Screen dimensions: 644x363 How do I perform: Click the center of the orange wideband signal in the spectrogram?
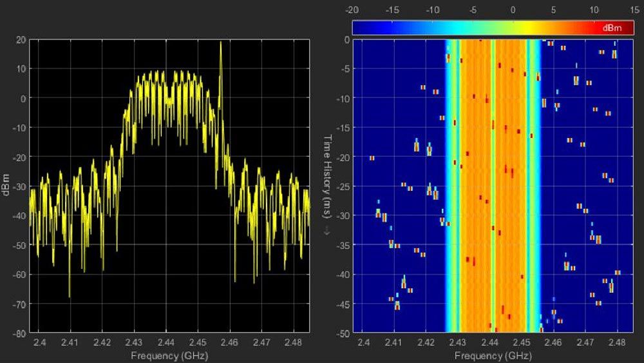tap(493, 186)
